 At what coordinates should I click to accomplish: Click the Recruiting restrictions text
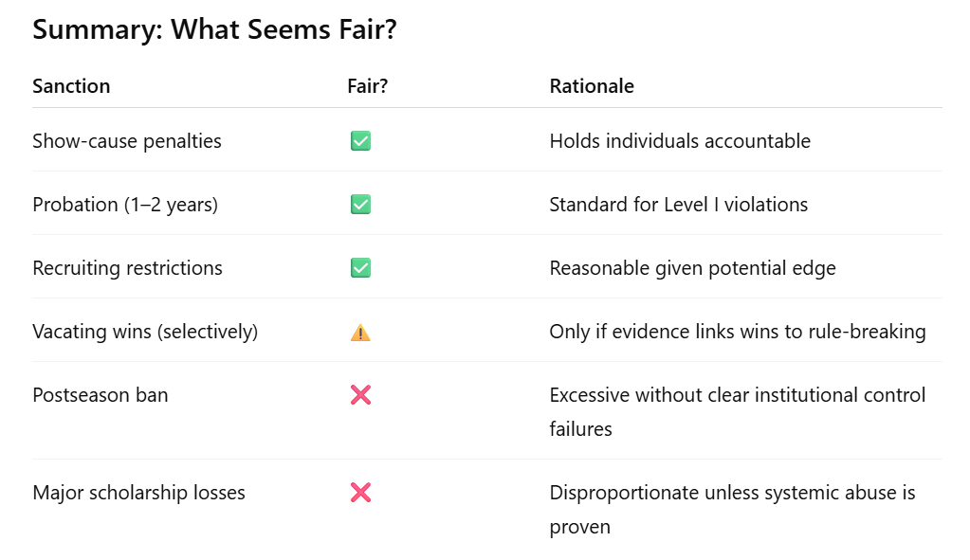click(127, 268)
